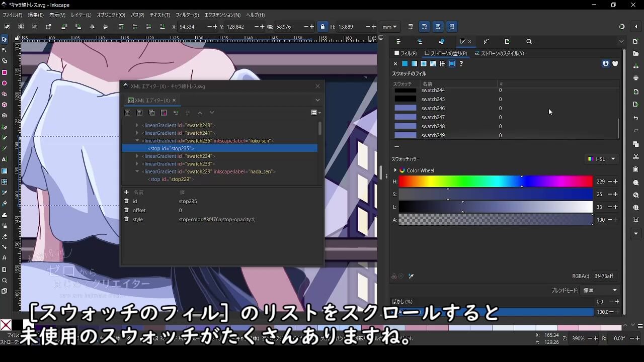
Task: Collapse linearGradient swatch235 fuku_sen node
Action: 137,141
